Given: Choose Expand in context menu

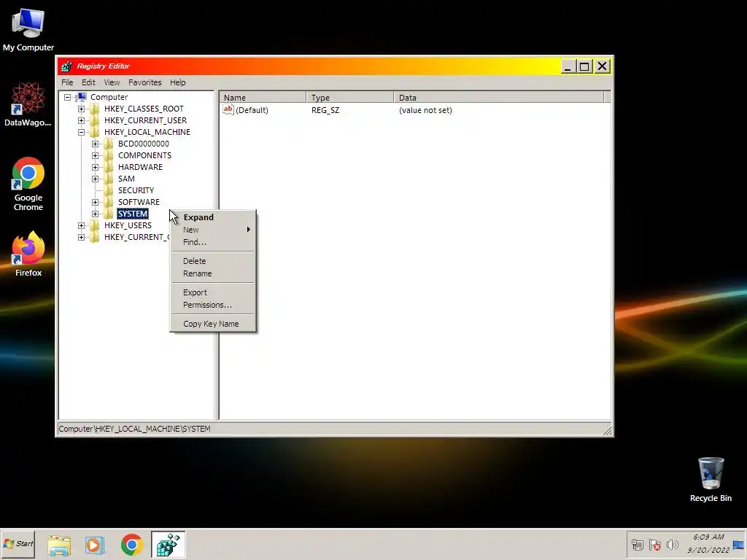Looking at the screenshot, I should 213,217.
